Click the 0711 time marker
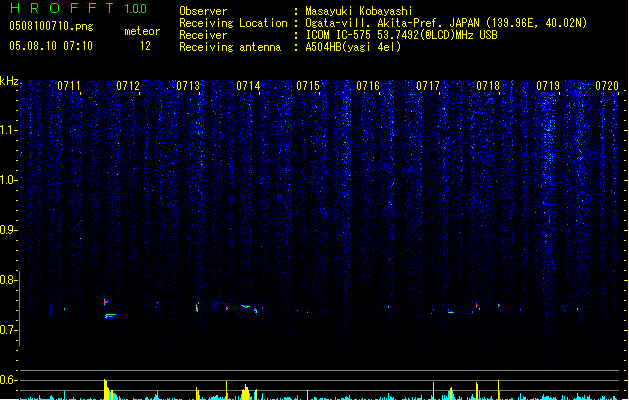Viewport: 629px width, 400px height. coord(69,86)
